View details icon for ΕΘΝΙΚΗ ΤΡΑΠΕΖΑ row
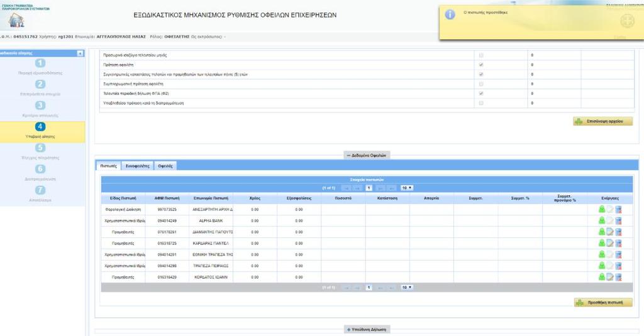 pyautogui.click(x=602, y=254)
